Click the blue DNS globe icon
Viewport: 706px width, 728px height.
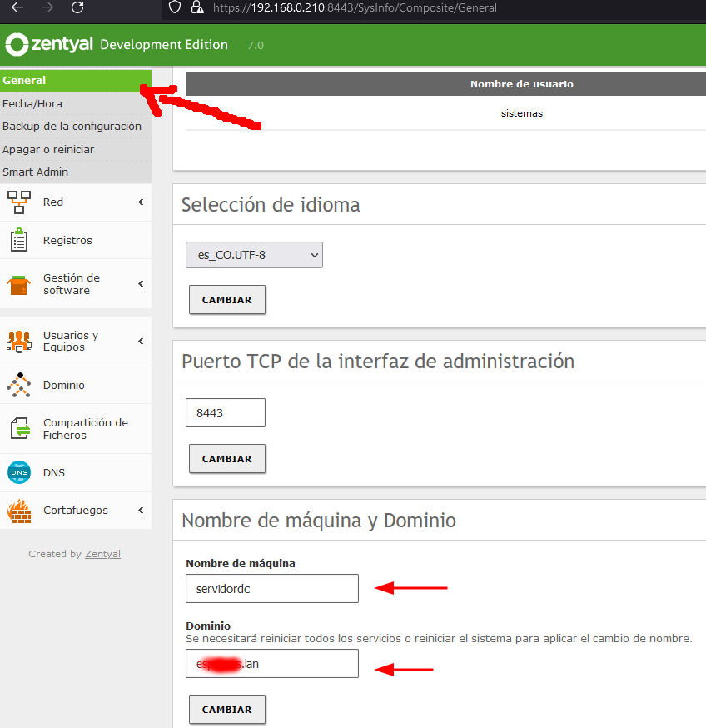19,472
